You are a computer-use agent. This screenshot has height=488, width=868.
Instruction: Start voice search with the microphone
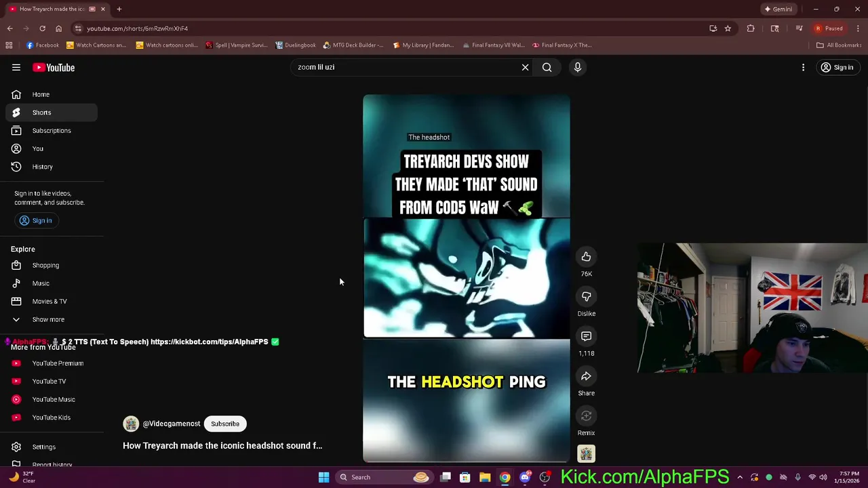pyautogui.click(x=578, y=67)
